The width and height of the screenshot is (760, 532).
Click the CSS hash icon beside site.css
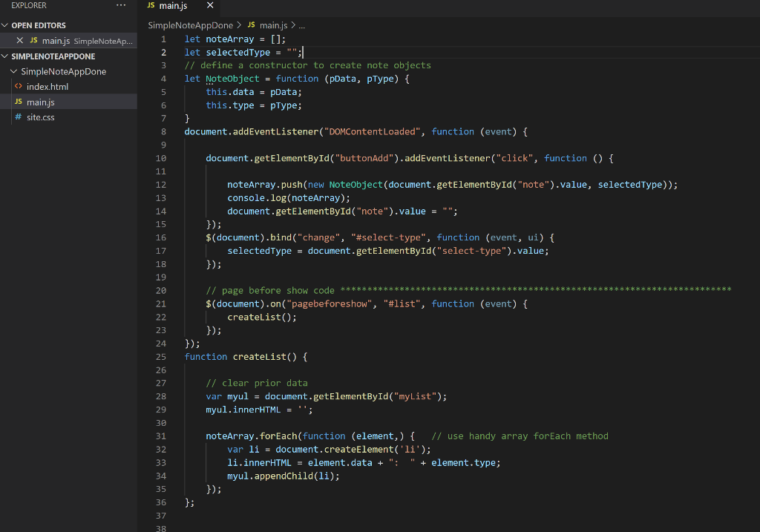click(x=19, y=117)
